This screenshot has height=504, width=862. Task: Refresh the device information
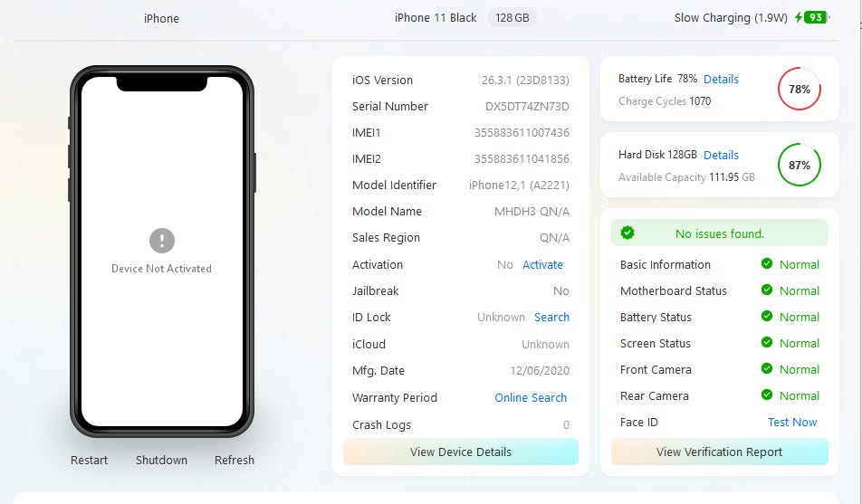(x=235, y=460)
